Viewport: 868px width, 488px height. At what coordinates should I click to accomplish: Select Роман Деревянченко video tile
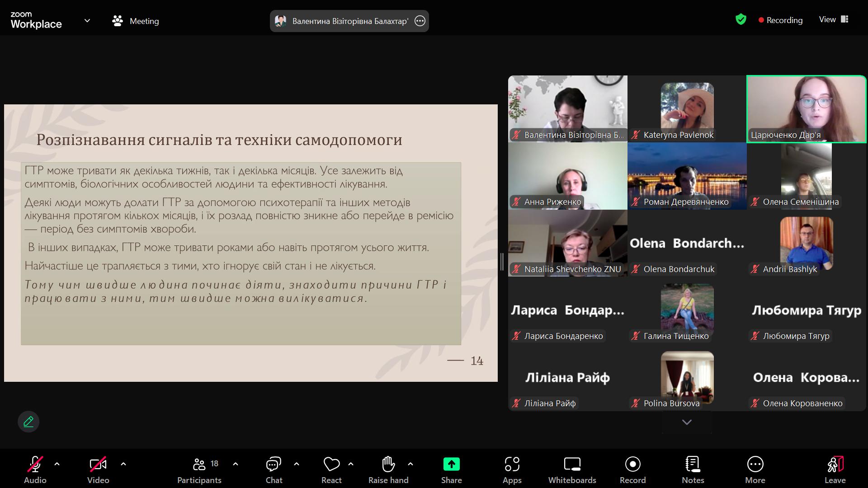tap(687, 176)
